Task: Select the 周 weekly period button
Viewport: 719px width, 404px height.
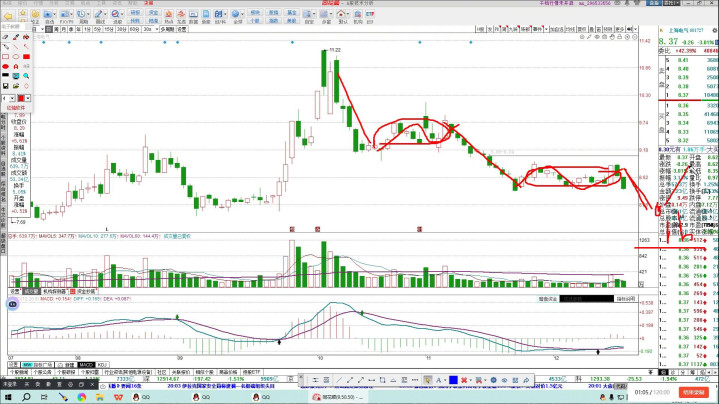Action: [56, 29]
